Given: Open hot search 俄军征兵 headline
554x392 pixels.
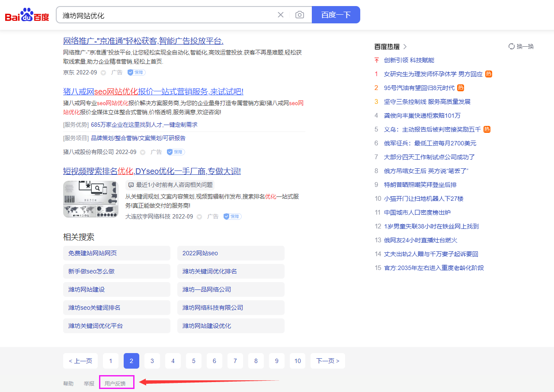Looking at the screenshot, I should (x=430, y=143).
